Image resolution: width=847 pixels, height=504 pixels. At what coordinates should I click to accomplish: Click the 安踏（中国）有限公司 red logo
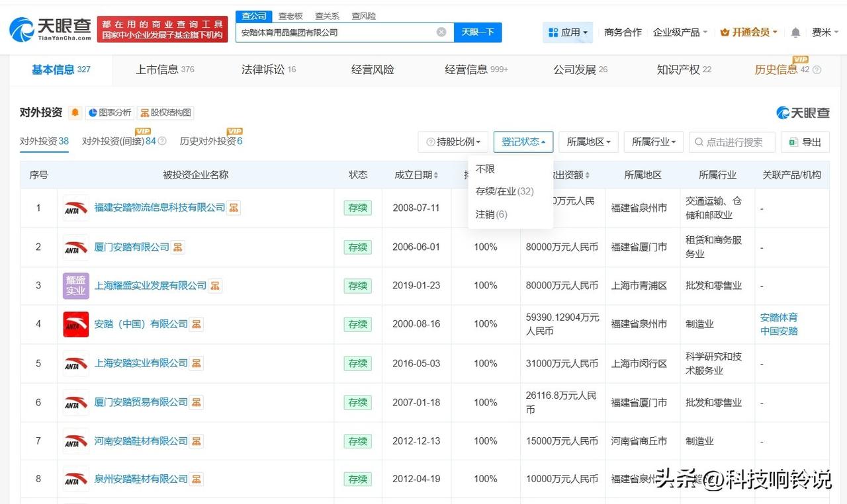coord(75,324)
